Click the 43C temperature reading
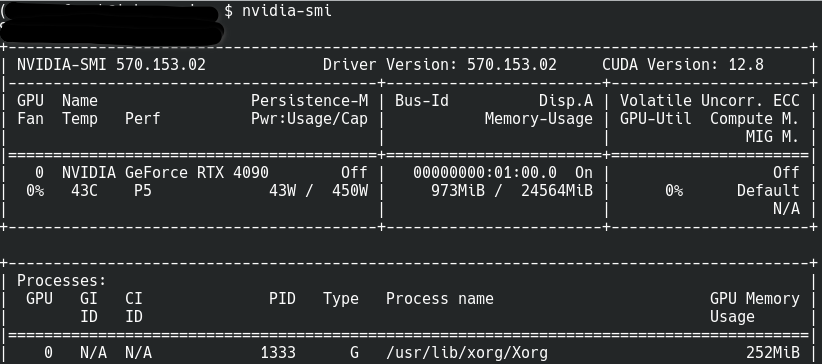822x364 pixels. (84, 190)
